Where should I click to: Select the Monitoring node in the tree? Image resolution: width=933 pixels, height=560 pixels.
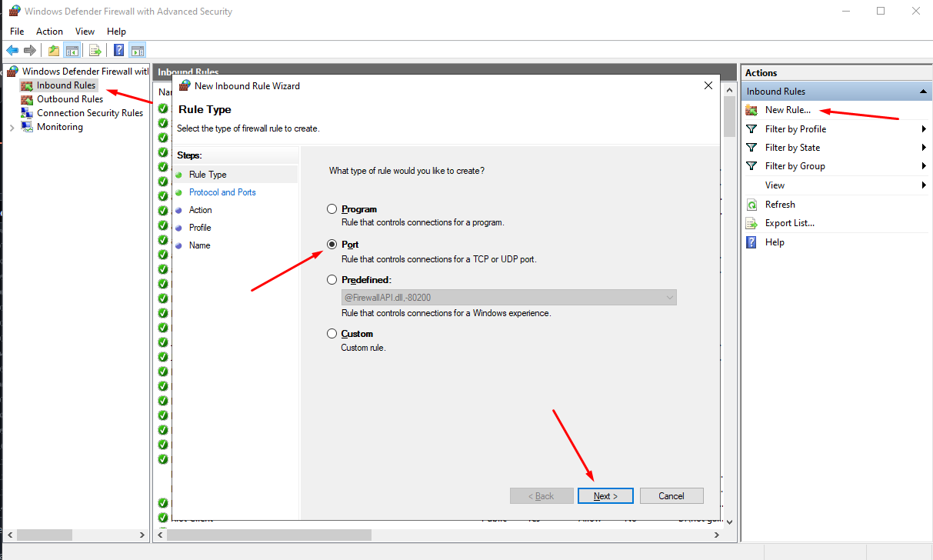(x=60, y=127)
